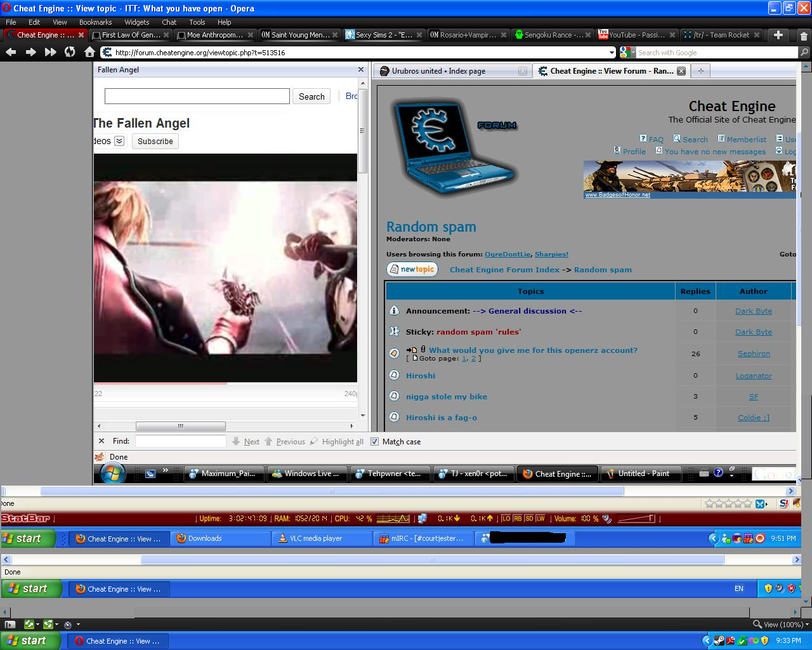Click the Subscribe button

pos(155,141)
